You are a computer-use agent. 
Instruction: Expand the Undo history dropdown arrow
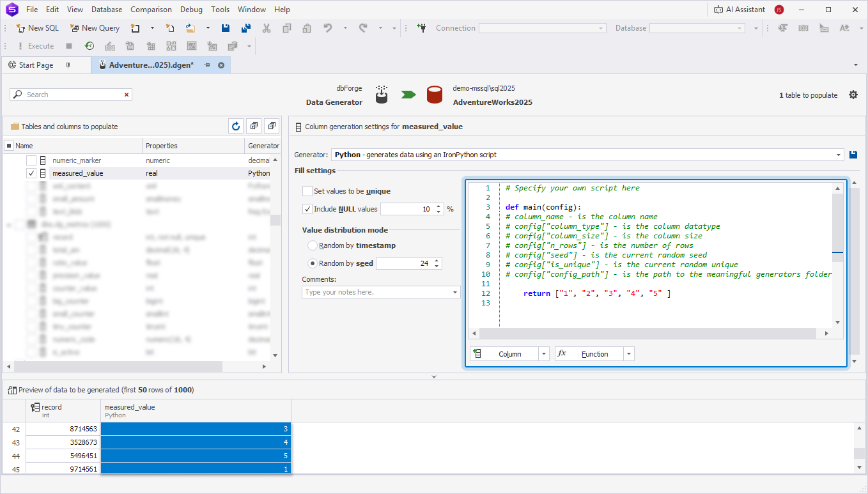pos(345,28)
